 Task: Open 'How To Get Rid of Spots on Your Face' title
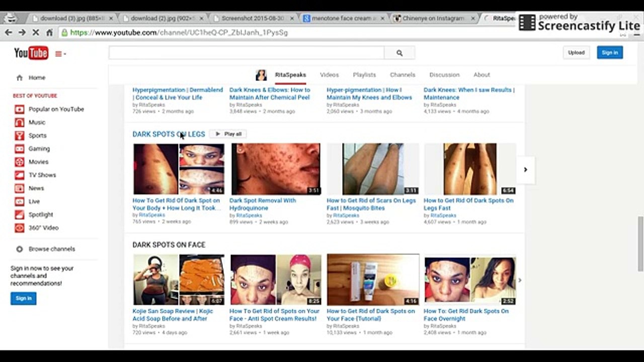(x=274, y=315)
